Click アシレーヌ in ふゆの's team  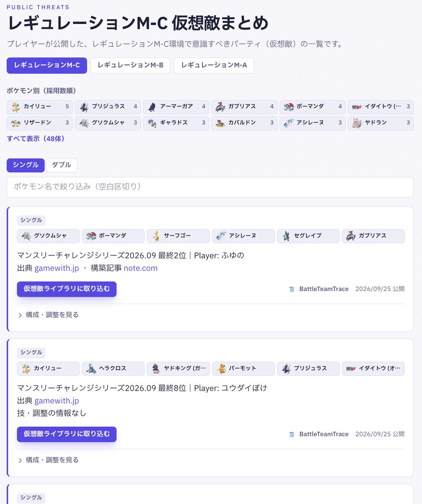[x=243, y=236]
